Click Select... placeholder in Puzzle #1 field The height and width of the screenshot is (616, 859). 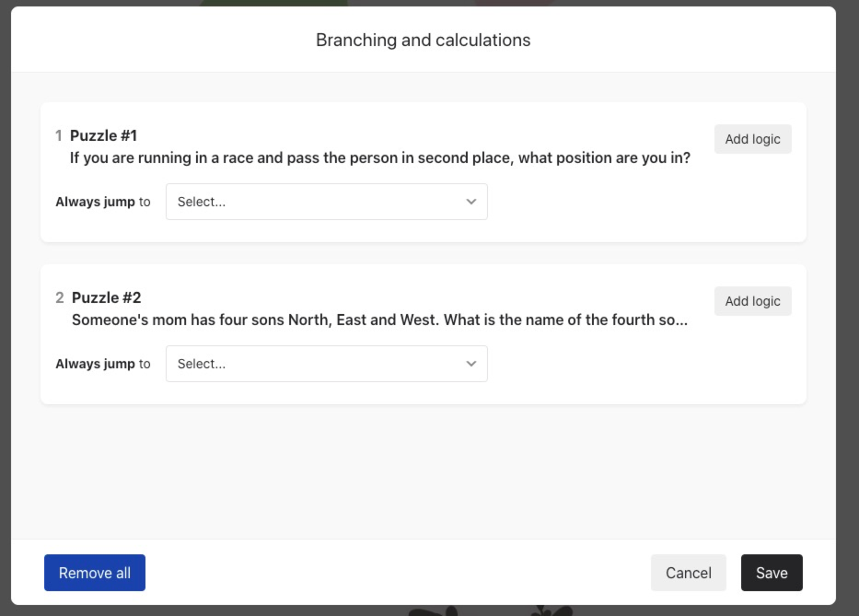202,202
